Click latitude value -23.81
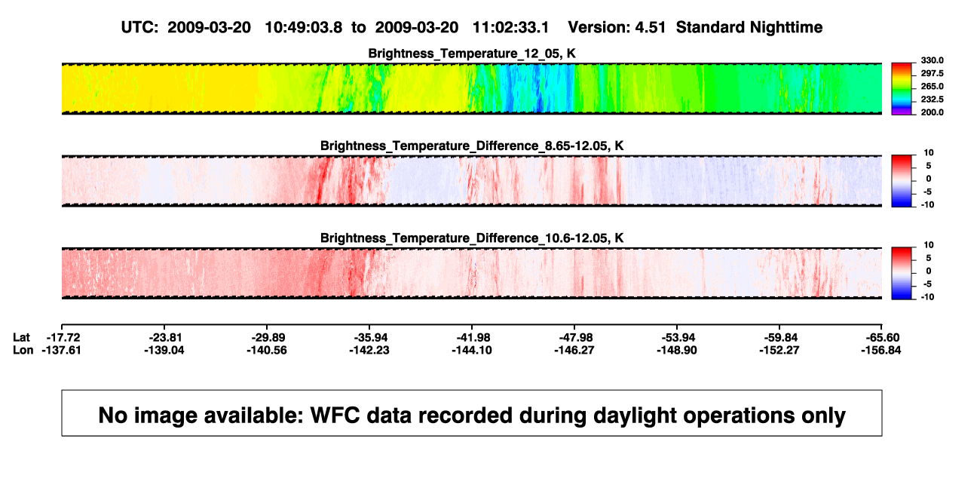980x503 pixels. pyautogui.click(x=164, y=337)
